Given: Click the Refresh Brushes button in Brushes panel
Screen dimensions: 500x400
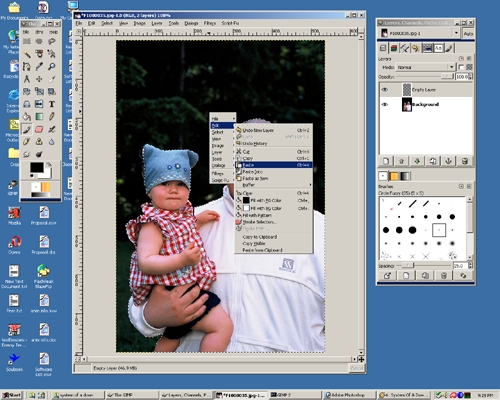Looking at the screenshot, I should [x=463, y=276].
